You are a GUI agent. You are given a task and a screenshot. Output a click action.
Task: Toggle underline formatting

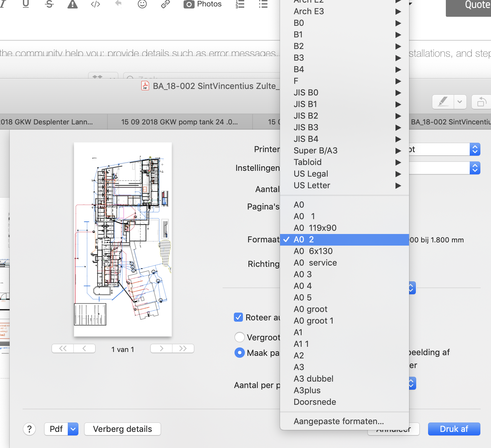(26, 5)
